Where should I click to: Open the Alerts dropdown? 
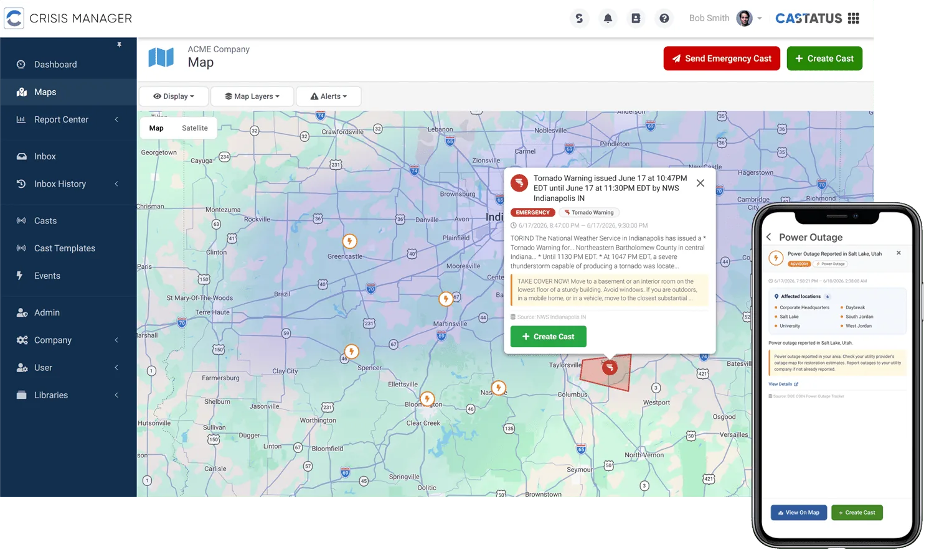(329, 96)
